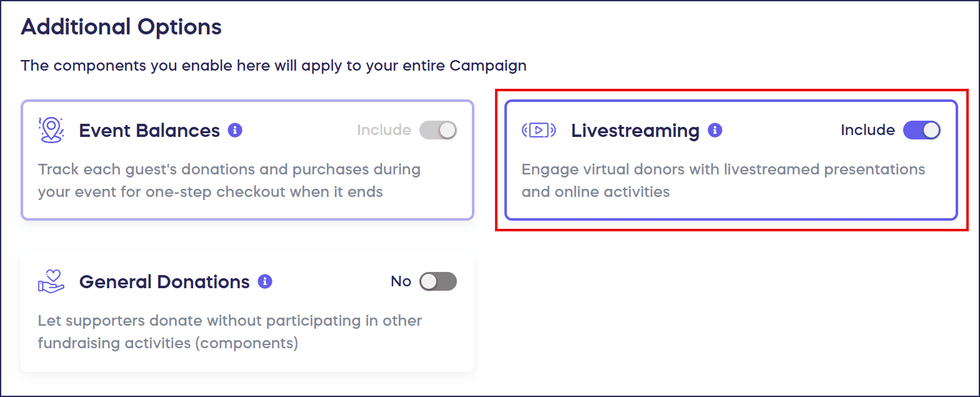Screen dimensions: 980x397
Task: Click the "No" label beside General Donations
Action: tap(401, 281)
